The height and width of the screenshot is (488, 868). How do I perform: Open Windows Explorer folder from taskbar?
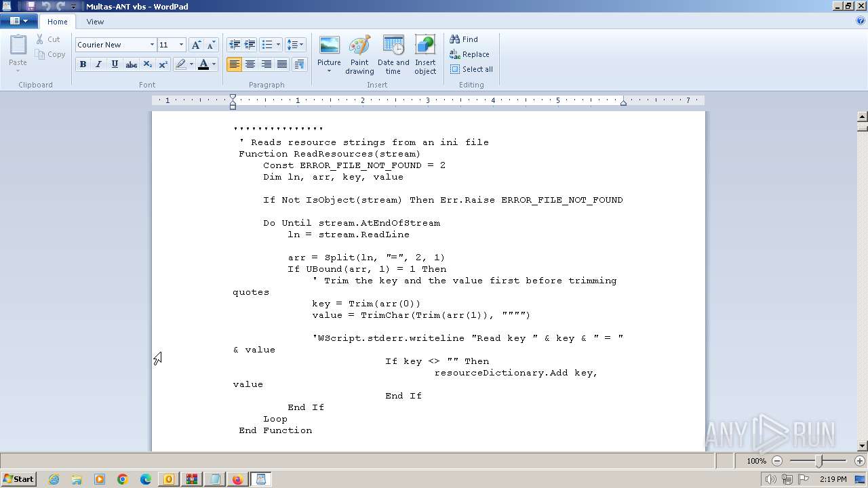[x=77, y=479]
